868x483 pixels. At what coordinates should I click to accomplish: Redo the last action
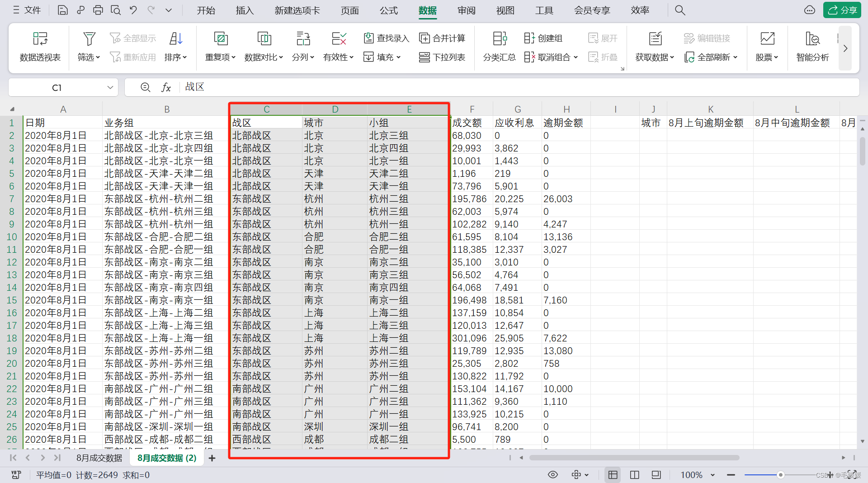pyautogui.click(x=151, y=10)
